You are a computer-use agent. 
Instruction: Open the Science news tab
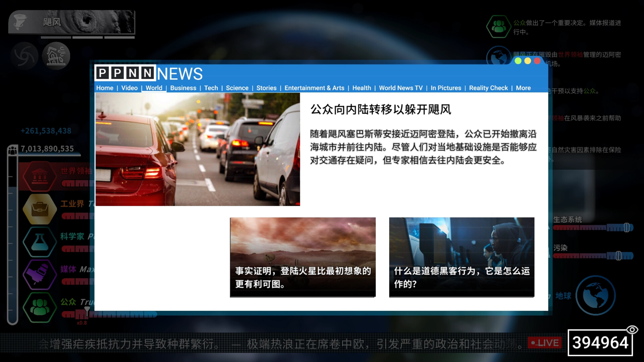pos(237,88)
